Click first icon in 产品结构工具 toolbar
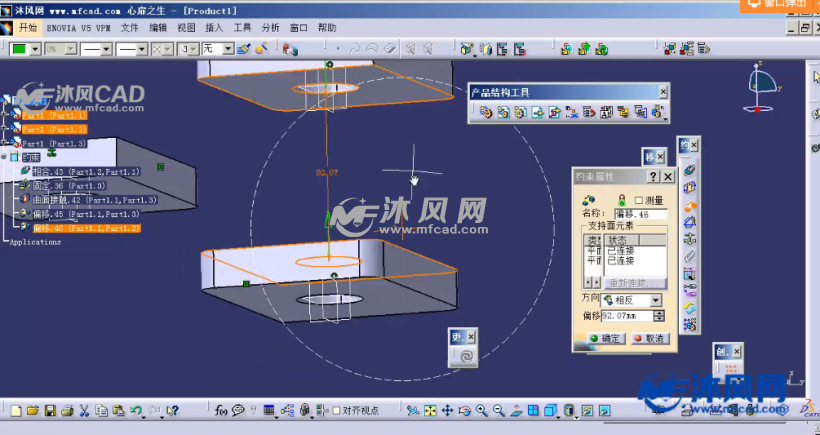The height and width of the screenshot is (435, 820). [x=486, y=111]
